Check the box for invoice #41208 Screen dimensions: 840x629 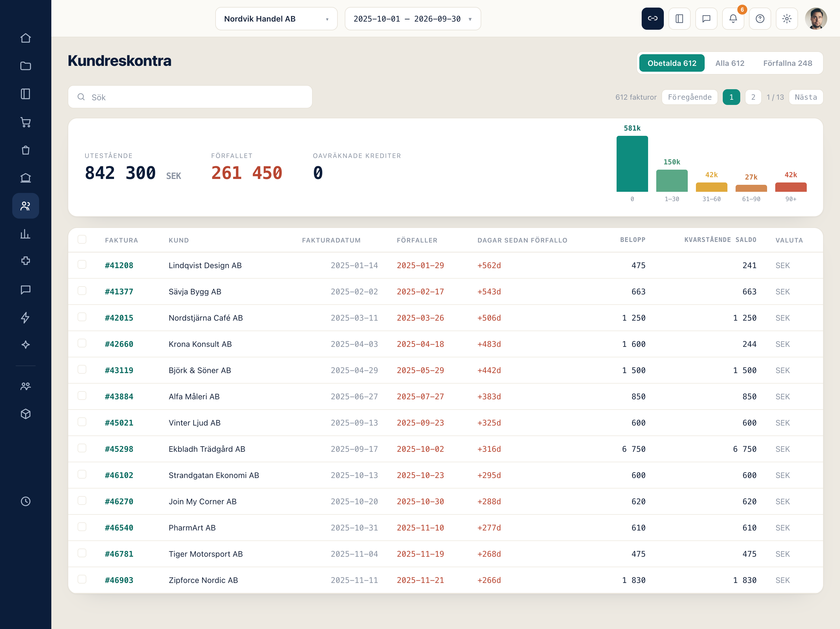[82, 264]
